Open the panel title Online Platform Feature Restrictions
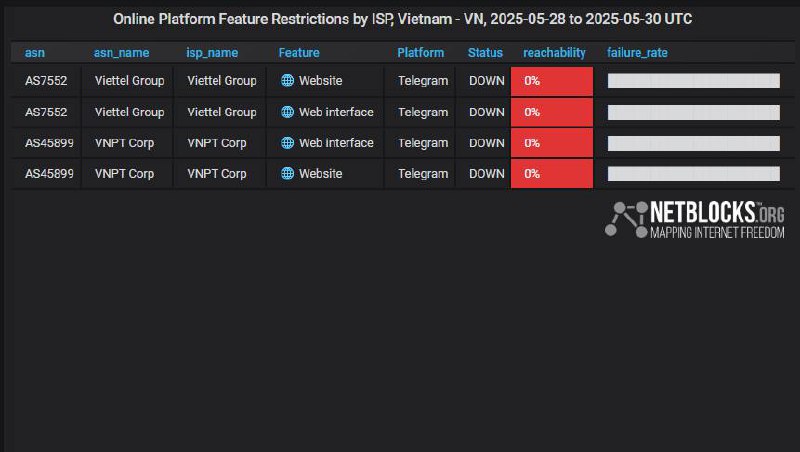This screenshot has height=452, width=800. click(403, 19)
